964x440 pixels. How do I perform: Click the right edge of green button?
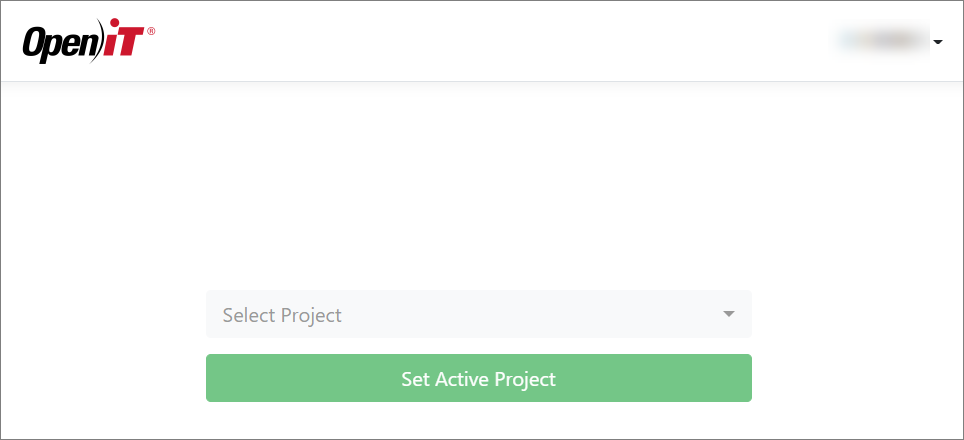click(744, 378)
